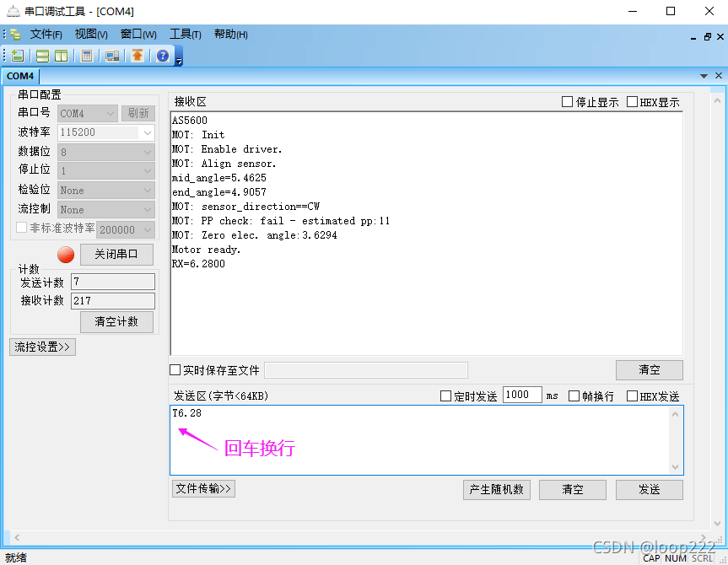Open the 视图(V) menu

91,35
